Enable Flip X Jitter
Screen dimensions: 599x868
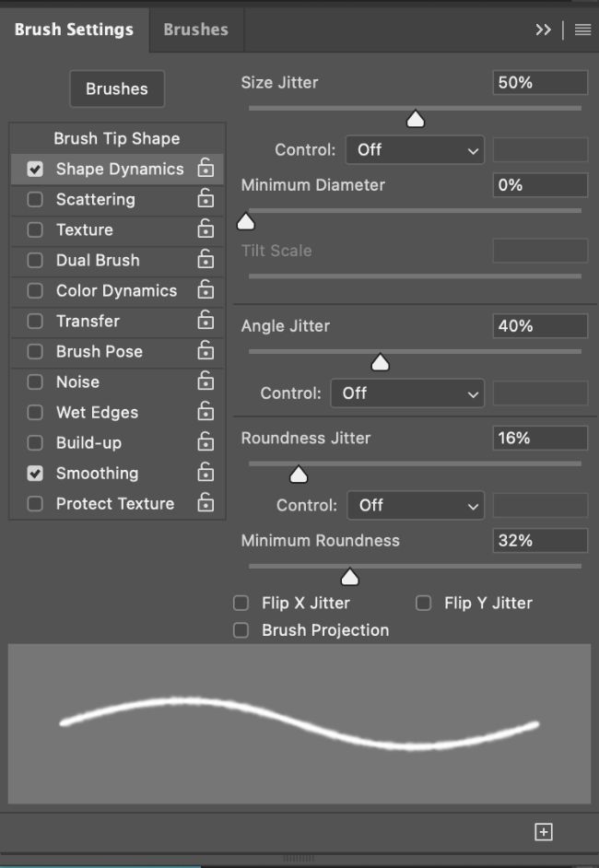241,603
